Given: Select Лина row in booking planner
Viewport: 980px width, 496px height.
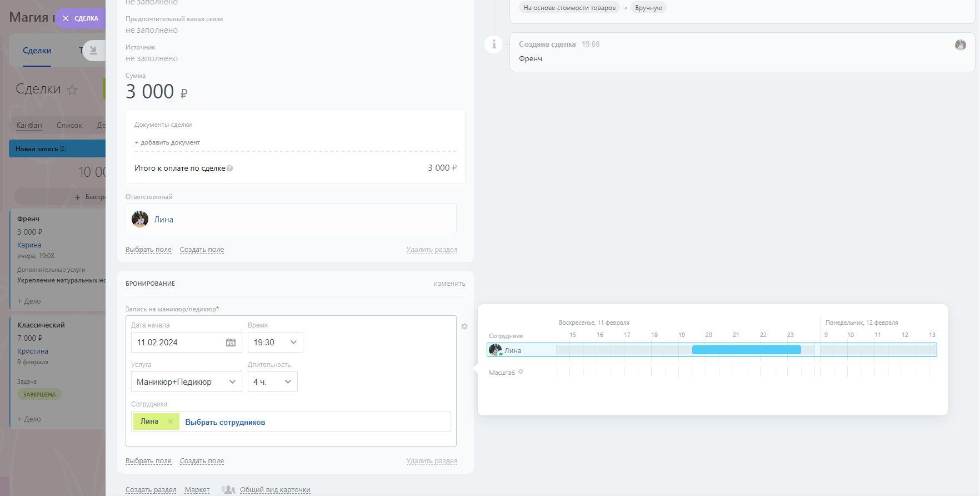Looking at the screenshot, I should [712, 350].
